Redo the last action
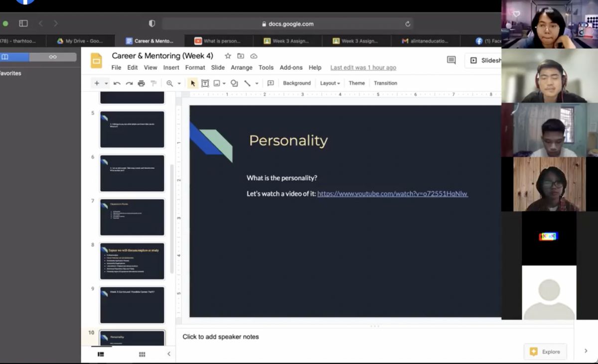This screenshot has width=598, height=364. point(129,83)
